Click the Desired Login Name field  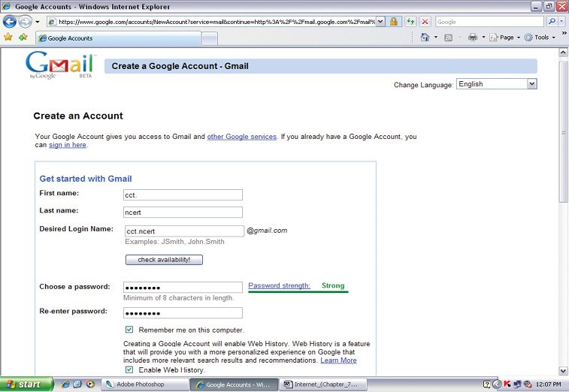tap(184, 231)
